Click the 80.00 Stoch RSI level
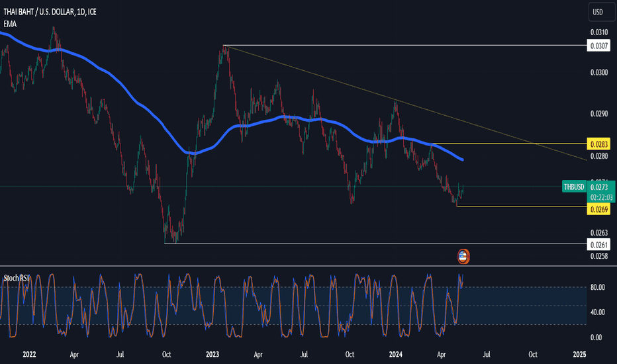 597,287
